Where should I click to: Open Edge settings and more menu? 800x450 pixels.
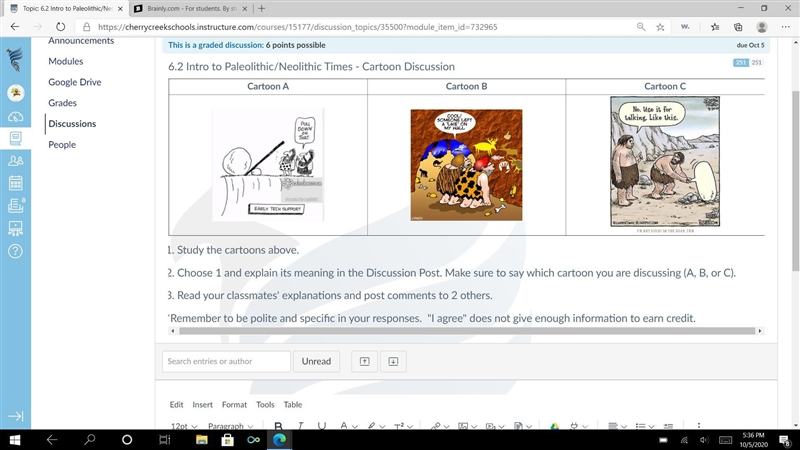click(785, 27)
